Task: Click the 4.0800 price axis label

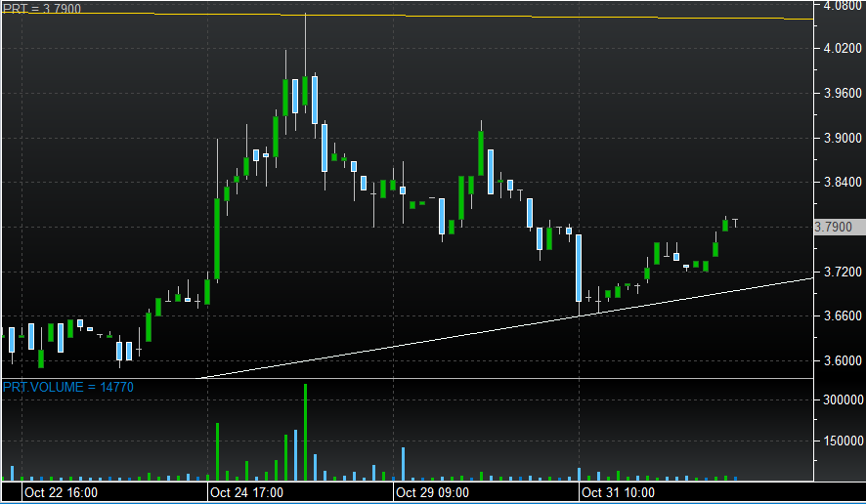Action: point(843,6)
